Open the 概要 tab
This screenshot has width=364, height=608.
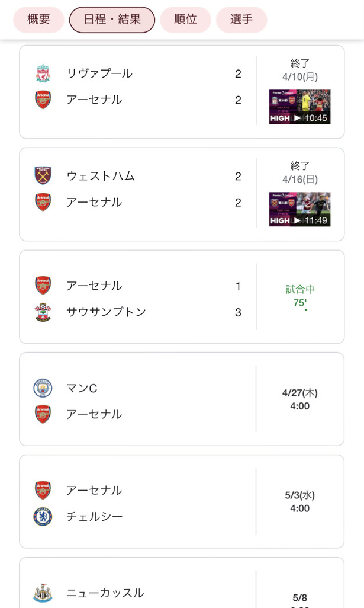38,20
